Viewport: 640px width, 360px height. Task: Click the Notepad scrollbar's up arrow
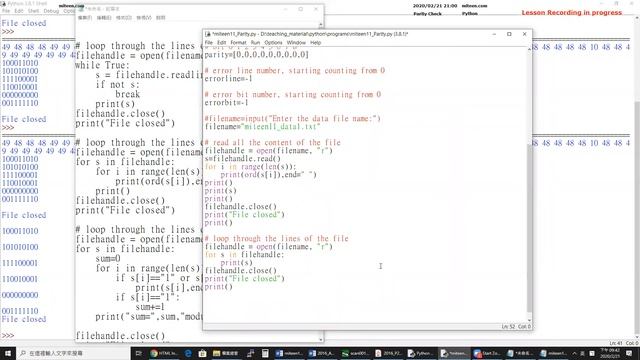coord(321,25)
